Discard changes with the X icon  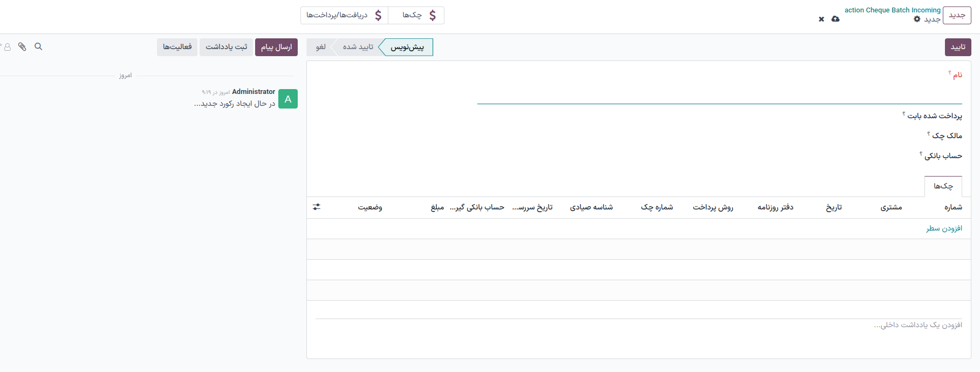click(x=821, y=19)
